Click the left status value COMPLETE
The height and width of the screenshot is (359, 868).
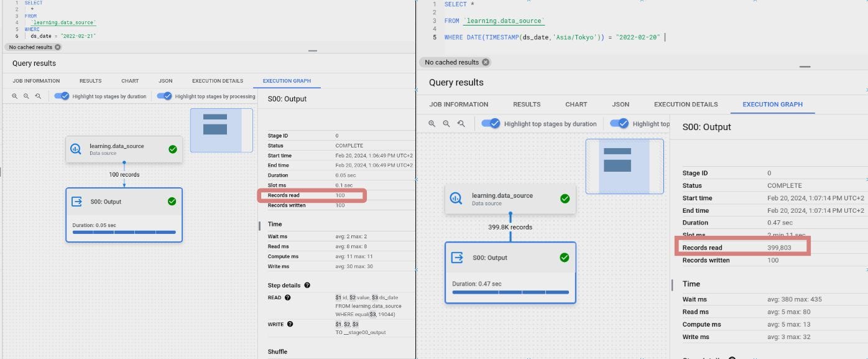[x=349, y=146]
